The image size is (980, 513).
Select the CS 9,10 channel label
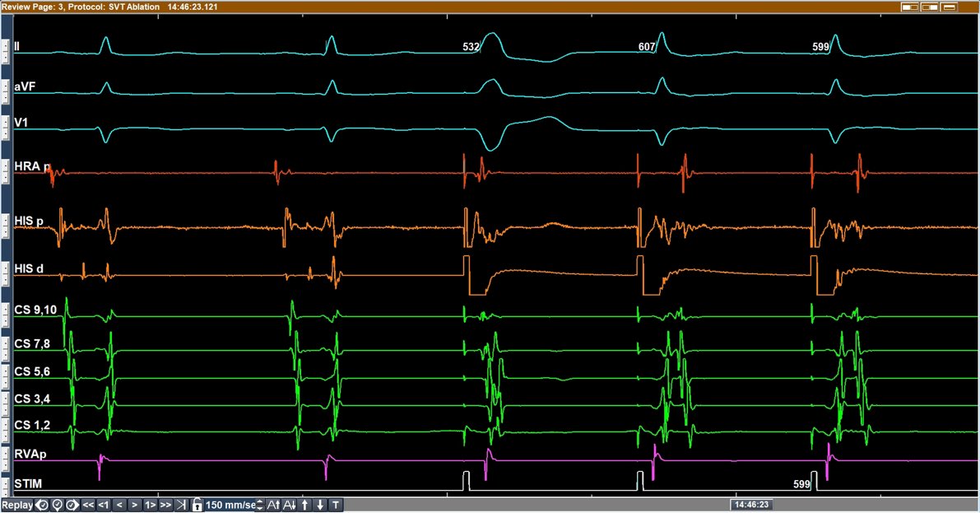[35, 310]
